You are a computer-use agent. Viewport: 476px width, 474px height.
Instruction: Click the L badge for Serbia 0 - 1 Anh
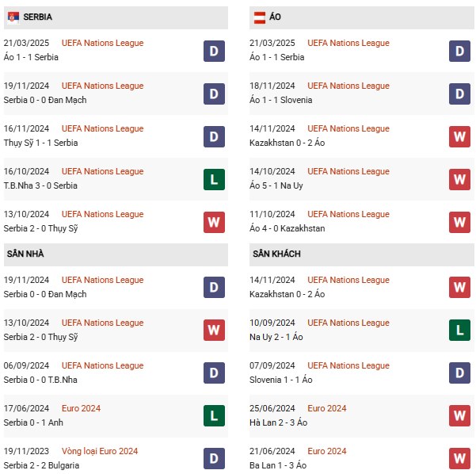click(214, 415)
